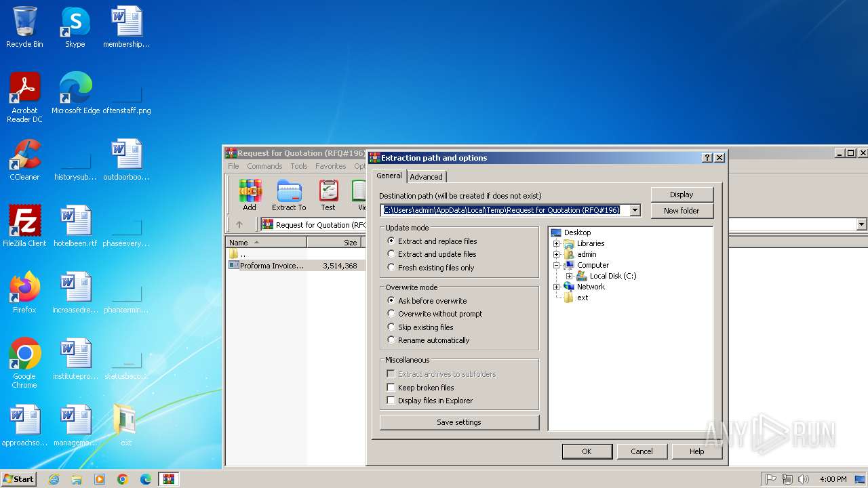Image resolution: width=868 pixels, height=488 pixels.
Task: Click the dialog Help button
Action: pyautogui.click(x=696, y=451)
